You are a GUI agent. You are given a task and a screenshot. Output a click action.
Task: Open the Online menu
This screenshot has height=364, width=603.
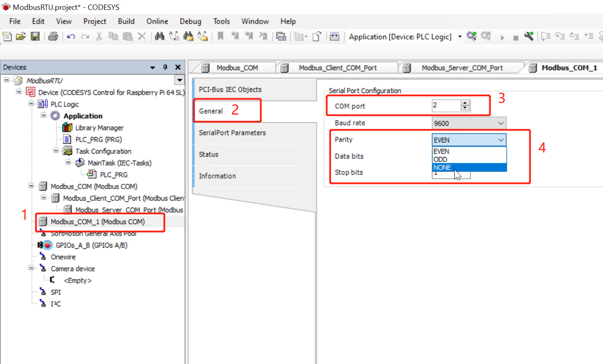tap(157, 21)
